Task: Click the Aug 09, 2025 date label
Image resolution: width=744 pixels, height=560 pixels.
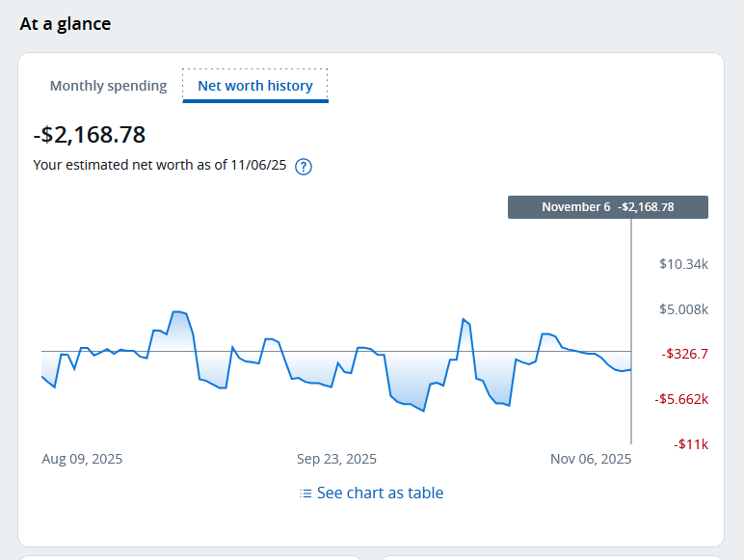Action: click(82, 459)
